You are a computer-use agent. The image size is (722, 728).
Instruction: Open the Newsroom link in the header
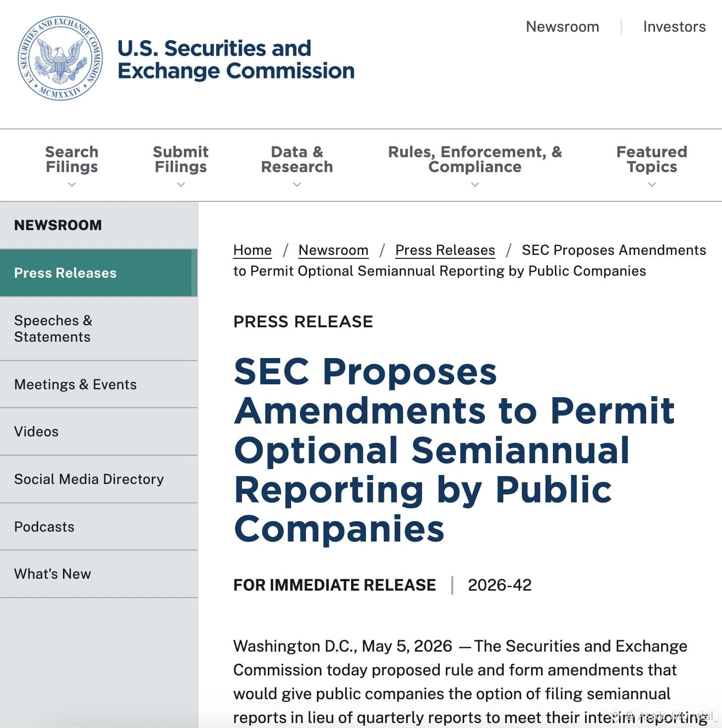[x=562, y=26]
